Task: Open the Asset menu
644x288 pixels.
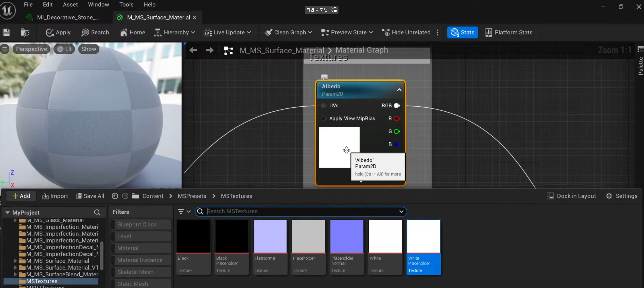Action: pyautogui.click(x=70, y=4)
